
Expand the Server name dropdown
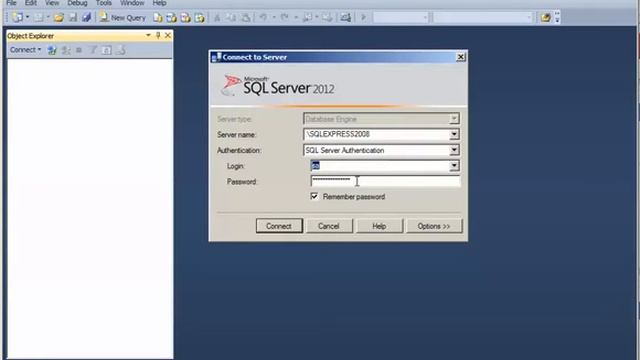pos(454,134)
